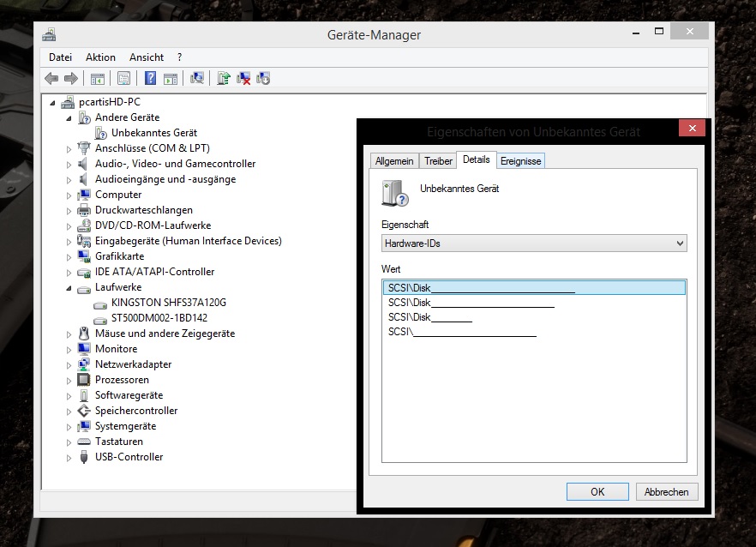Maximize the Geräte-Manager window
The height and width of the screenshot is (547, 756).
659,32
